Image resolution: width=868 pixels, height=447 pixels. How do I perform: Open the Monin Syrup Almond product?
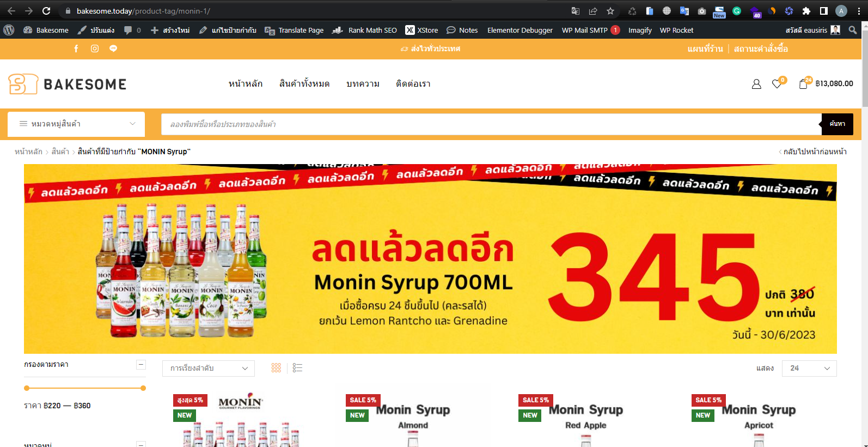413,417
